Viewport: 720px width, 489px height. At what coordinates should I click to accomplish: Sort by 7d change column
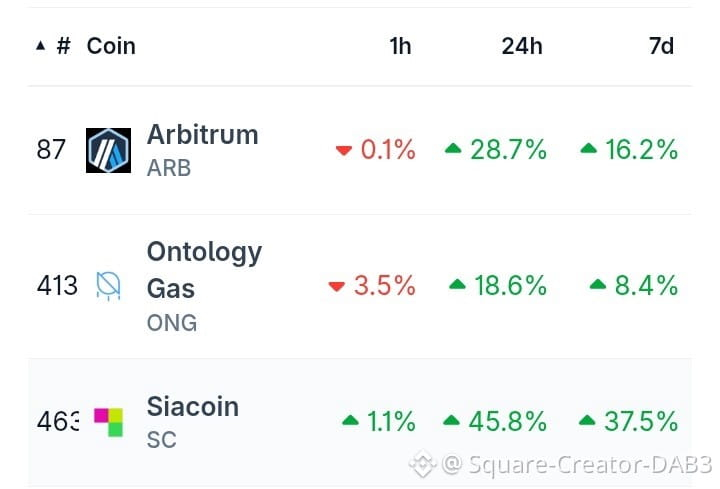(661, 46)
